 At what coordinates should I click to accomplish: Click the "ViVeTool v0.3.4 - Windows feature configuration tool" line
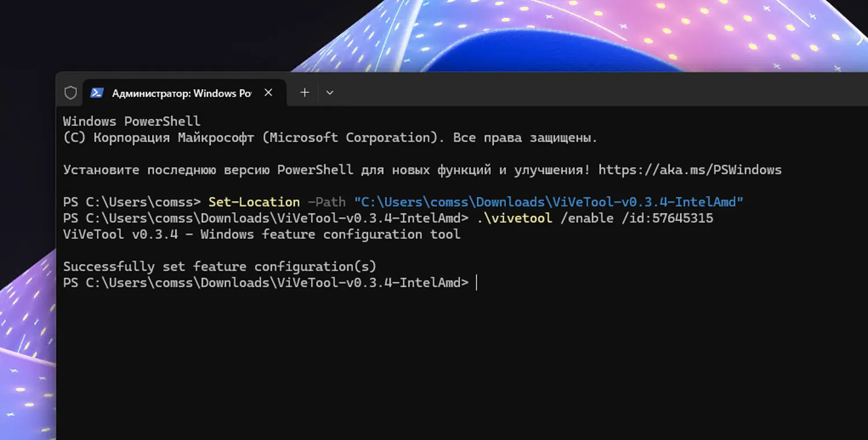pyautogui.click(x=262, y=234)
